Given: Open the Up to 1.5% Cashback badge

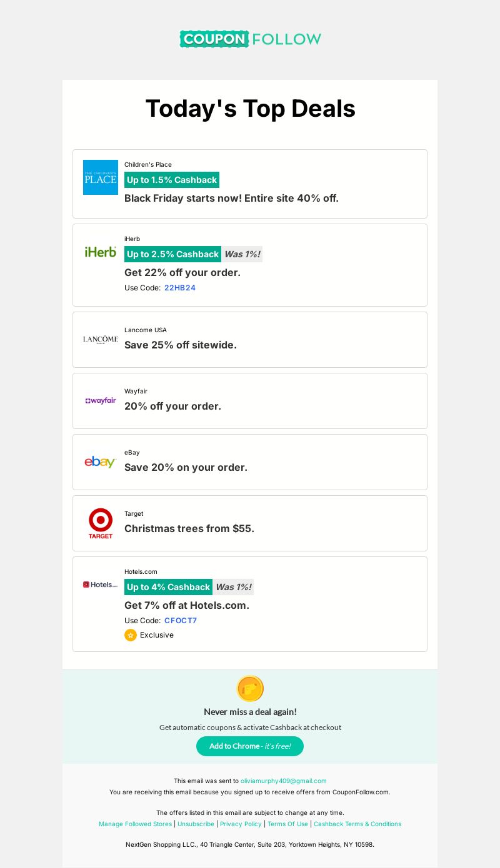Looking at the screenshot, I should [x=172, y=180].
